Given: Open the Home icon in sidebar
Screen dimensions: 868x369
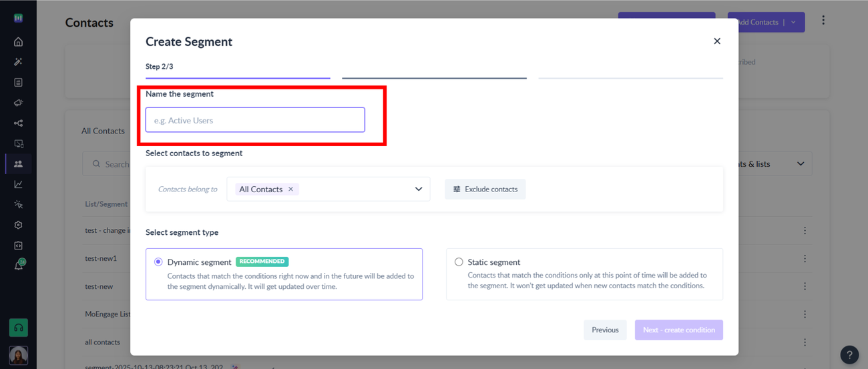Looking at the screenshot, I should [x=18, y=41].
